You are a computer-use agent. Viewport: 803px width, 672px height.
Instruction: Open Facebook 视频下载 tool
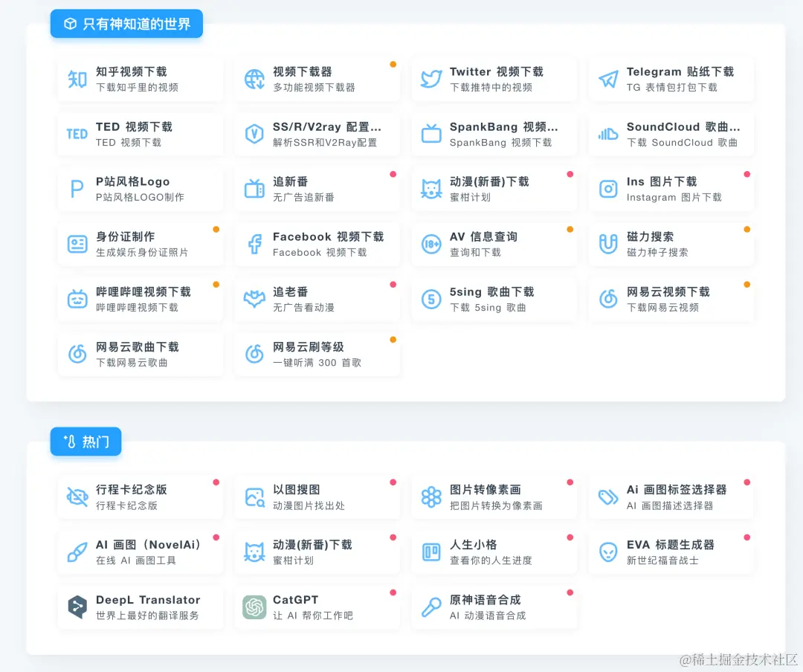pos(317,245)
